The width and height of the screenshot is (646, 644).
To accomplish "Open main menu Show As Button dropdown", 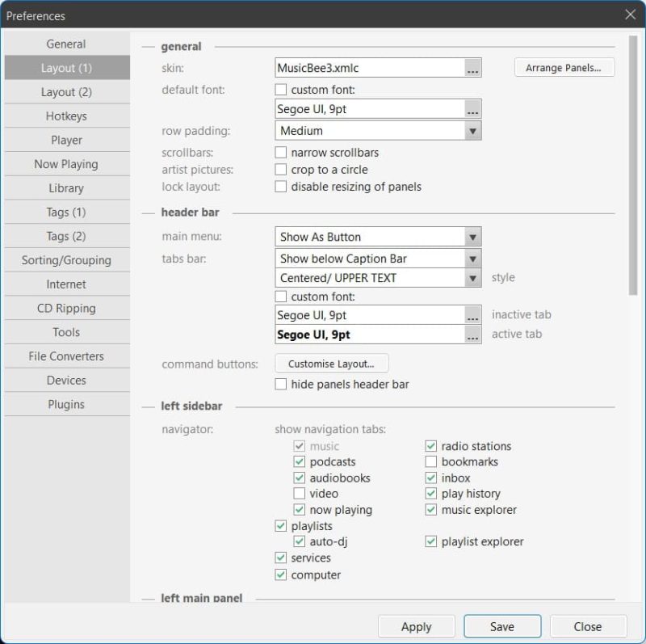I will (378, 237).
